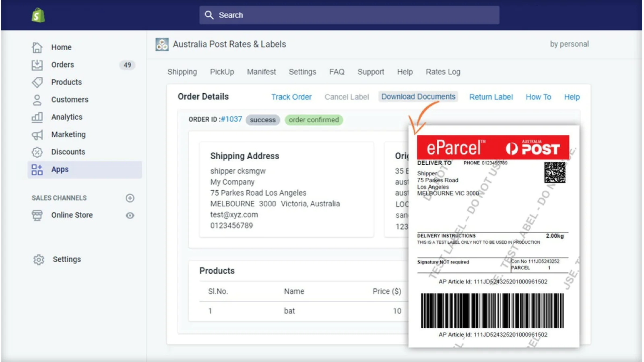
Task: Go to the PickUp tab
Action: 222,72
